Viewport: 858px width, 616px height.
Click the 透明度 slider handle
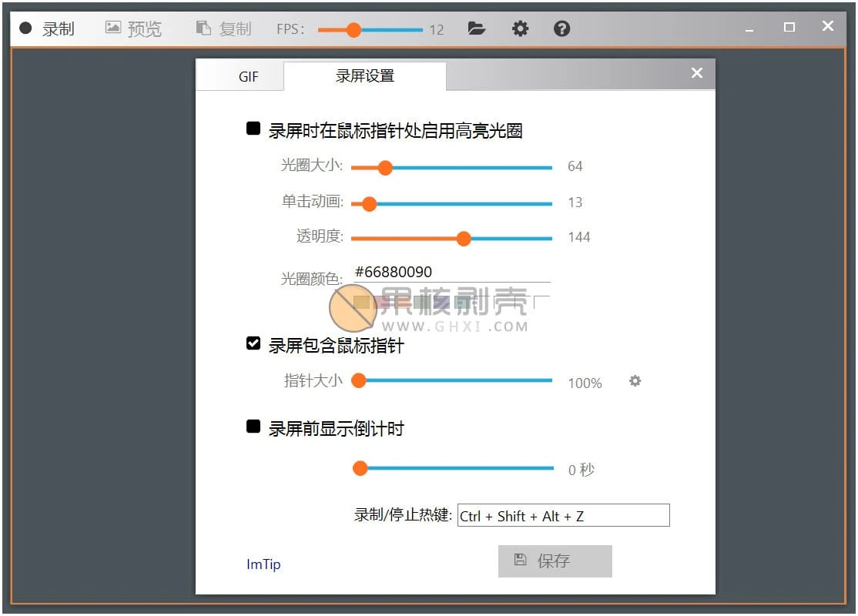click(x=463, y=239)
